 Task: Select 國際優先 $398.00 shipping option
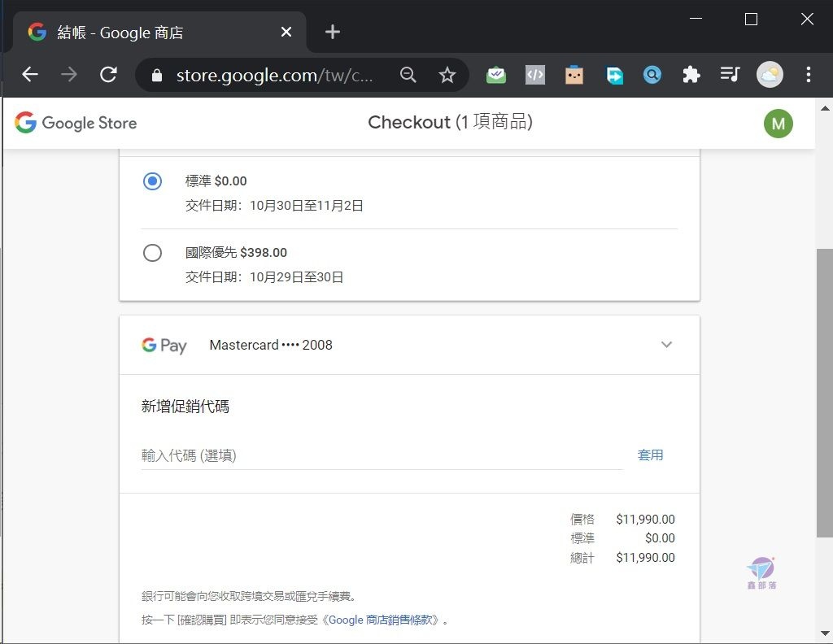[152, 253]
